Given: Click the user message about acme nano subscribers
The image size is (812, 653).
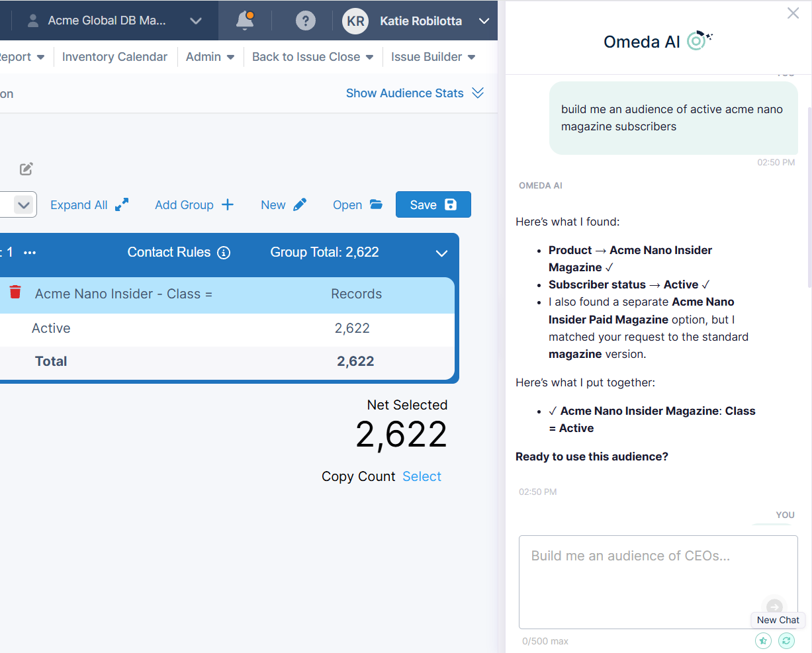Looking at the screenshot, I should pos(674,118).
